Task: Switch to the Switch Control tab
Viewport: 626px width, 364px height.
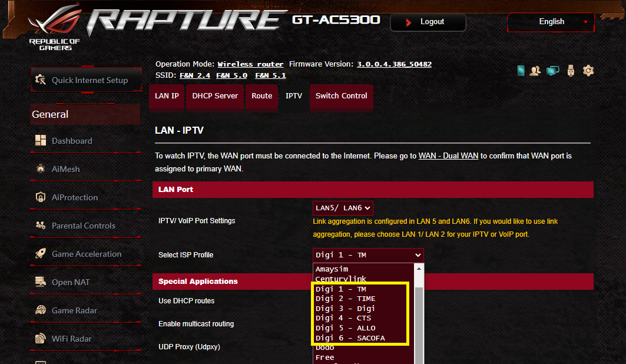Action: 341,96
